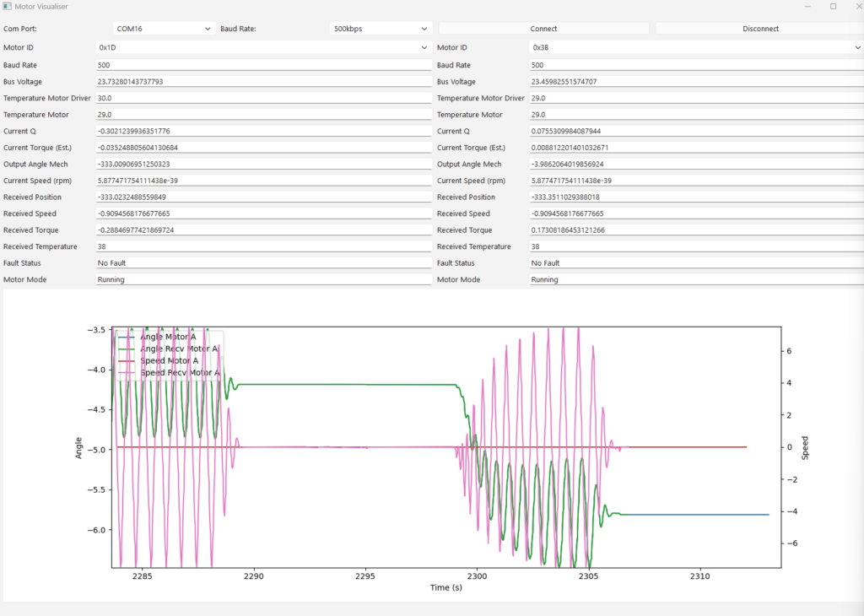
Task: Click the Current Q field showing -0.3021239936351776
Action: (263, 131)
